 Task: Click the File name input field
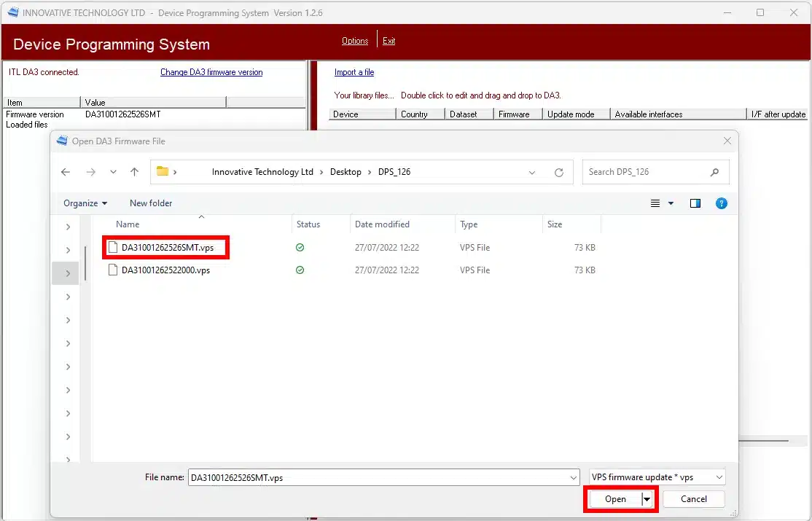tap(379, 477)
